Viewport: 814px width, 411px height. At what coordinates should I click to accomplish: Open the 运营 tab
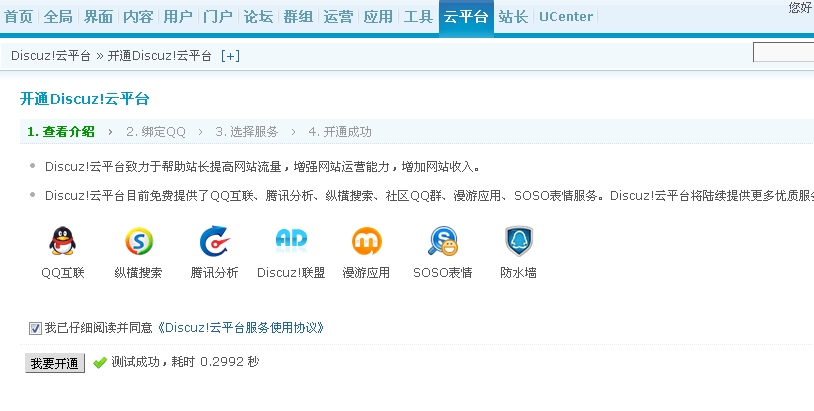pyautogui.click(x=338, y=17)
